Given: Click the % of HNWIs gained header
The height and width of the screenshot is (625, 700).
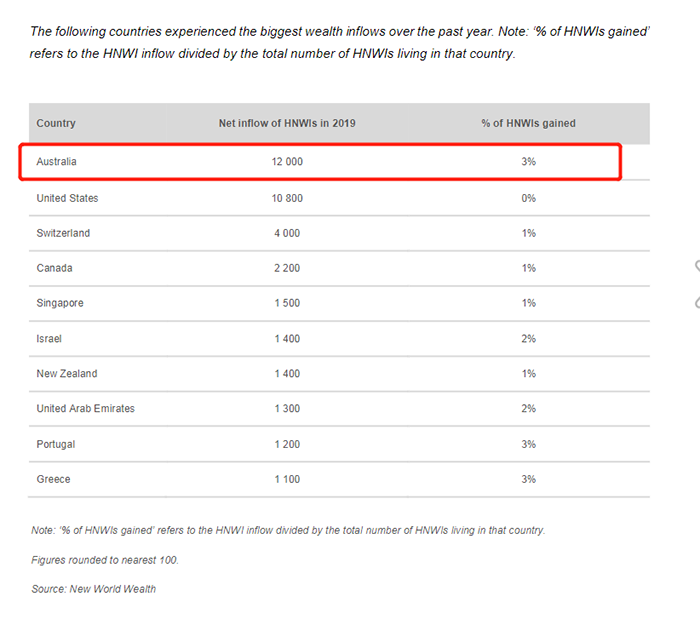Looking at the screenshot, I should pos(529,123).
